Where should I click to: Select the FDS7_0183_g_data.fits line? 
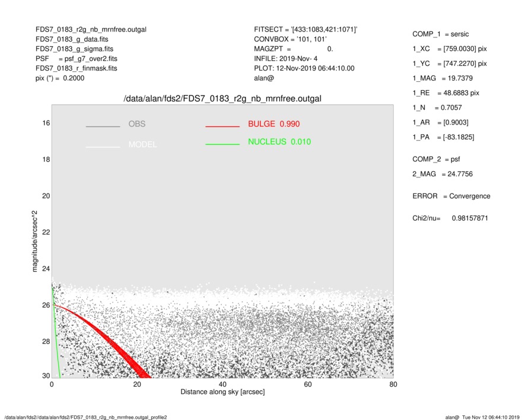(x=72, y=39)
